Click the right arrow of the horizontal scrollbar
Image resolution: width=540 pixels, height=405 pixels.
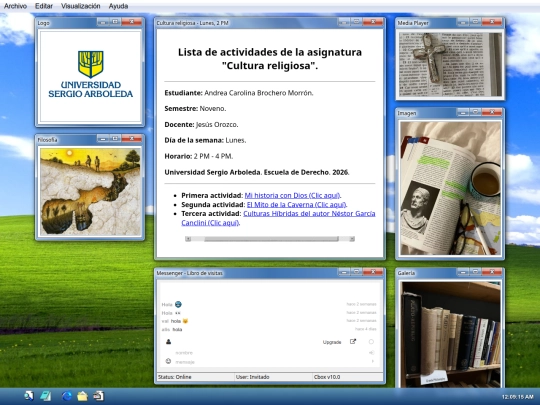pos(352,239)
